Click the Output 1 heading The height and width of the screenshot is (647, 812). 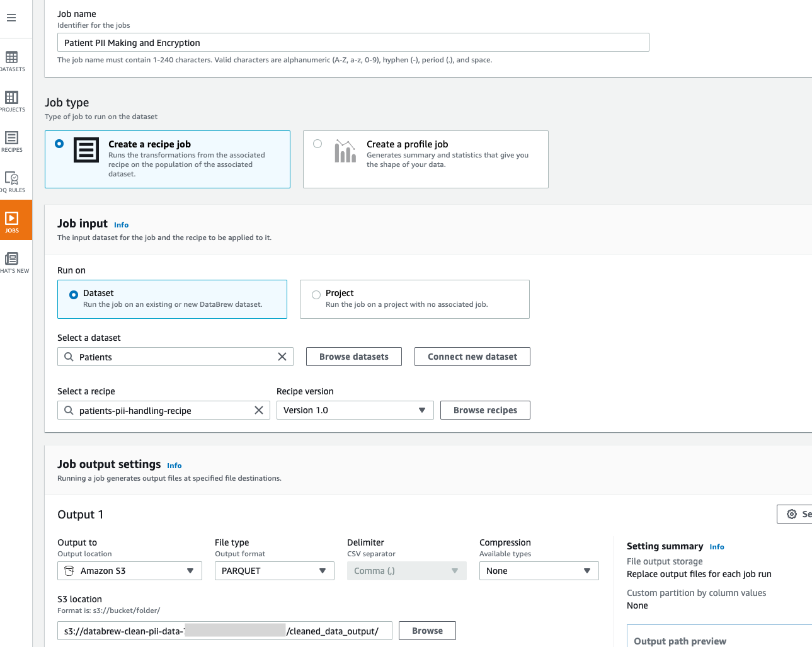coord(80,515)
